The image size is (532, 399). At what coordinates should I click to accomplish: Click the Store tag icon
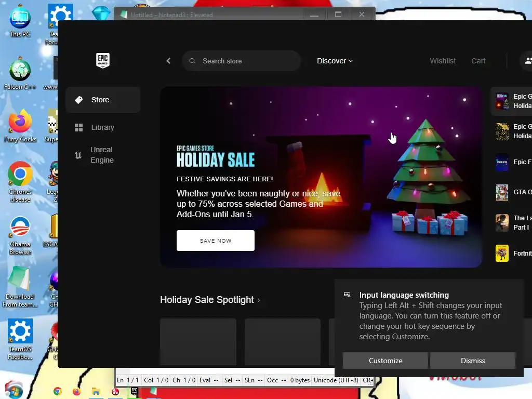tap(79, 100)
